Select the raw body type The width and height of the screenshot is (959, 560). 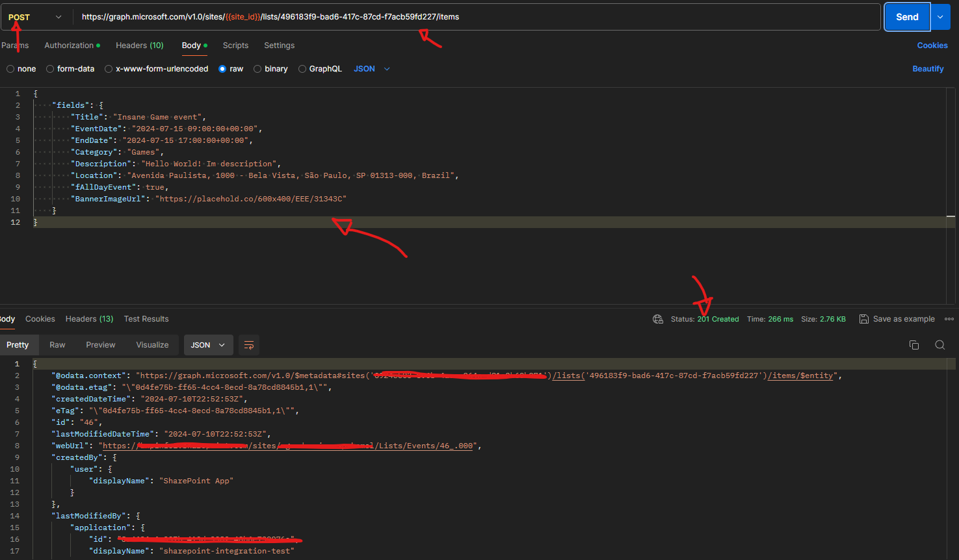coord(231,69)
